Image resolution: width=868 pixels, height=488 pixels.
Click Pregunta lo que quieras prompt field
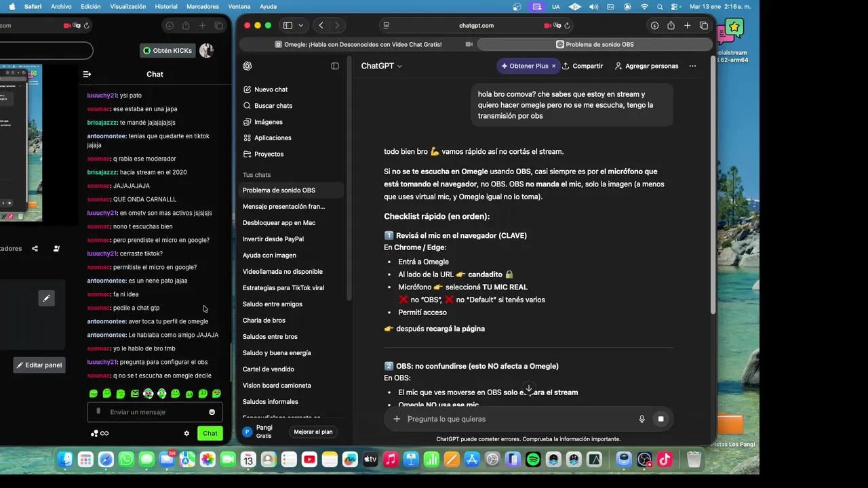tap(519, 419)
